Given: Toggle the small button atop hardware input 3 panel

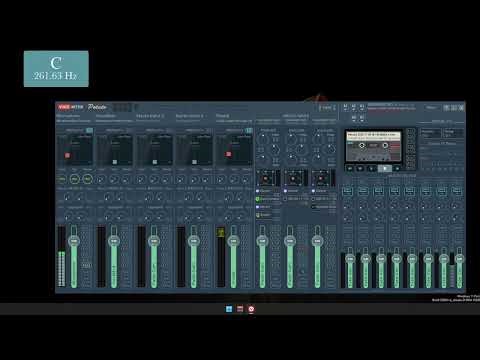Looking at the screenshot, I should click(169, 130).
